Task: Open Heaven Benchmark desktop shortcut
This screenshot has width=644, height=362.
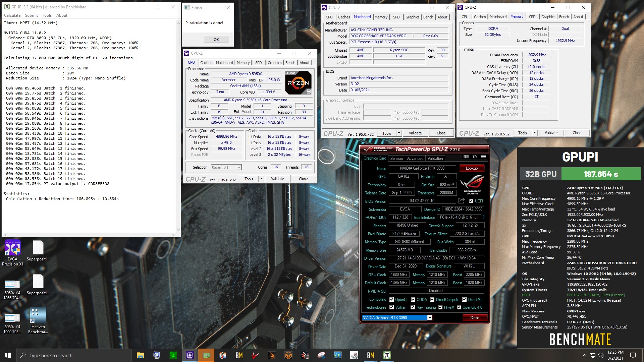Action: point(38,321)
